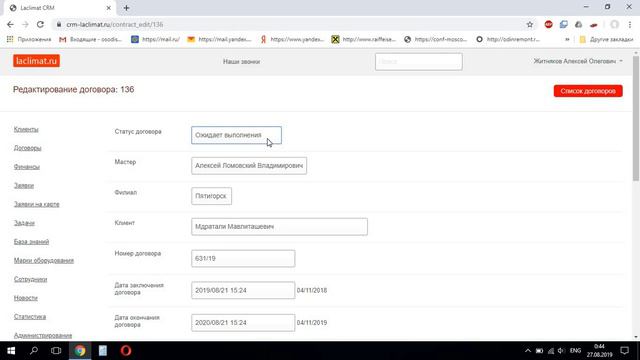Show hidden system tray icons
Image resolution: width=640 pixels, height=360 pixels.
click(528, 351)
